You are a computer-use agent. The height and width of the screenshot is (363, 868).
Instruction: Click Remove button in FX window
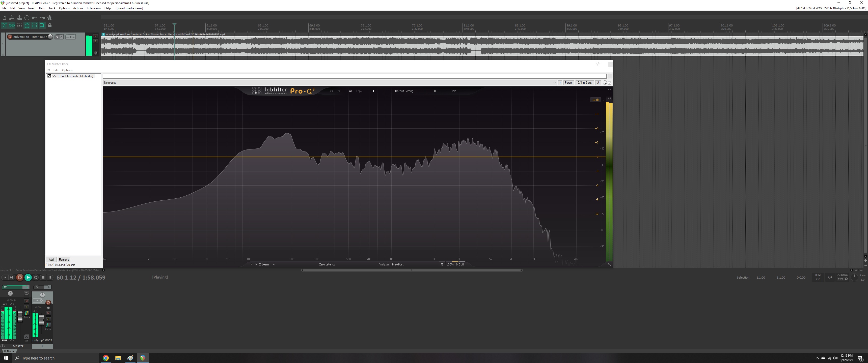[64, 260]
